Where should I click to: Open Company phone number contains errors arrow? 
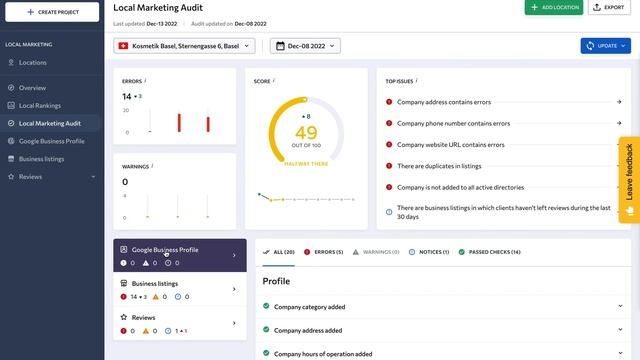(x=619, y=123)
